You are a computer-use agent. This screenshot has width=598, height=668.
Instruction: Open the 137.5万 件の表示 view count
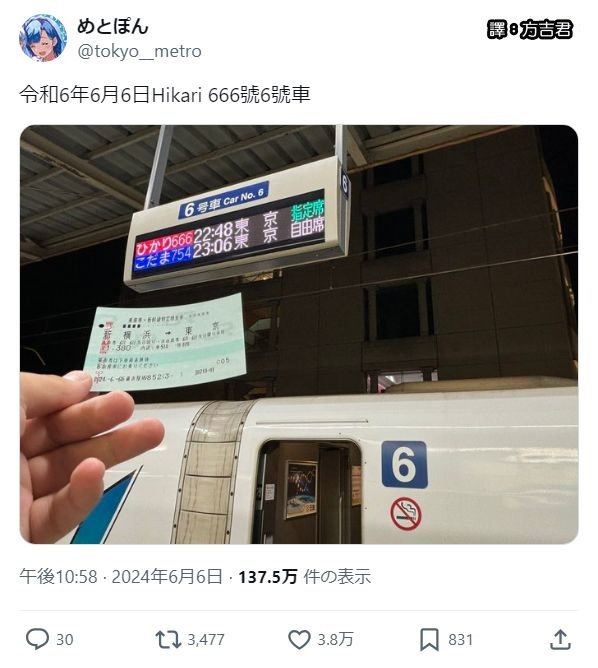(x=305, y=577)
